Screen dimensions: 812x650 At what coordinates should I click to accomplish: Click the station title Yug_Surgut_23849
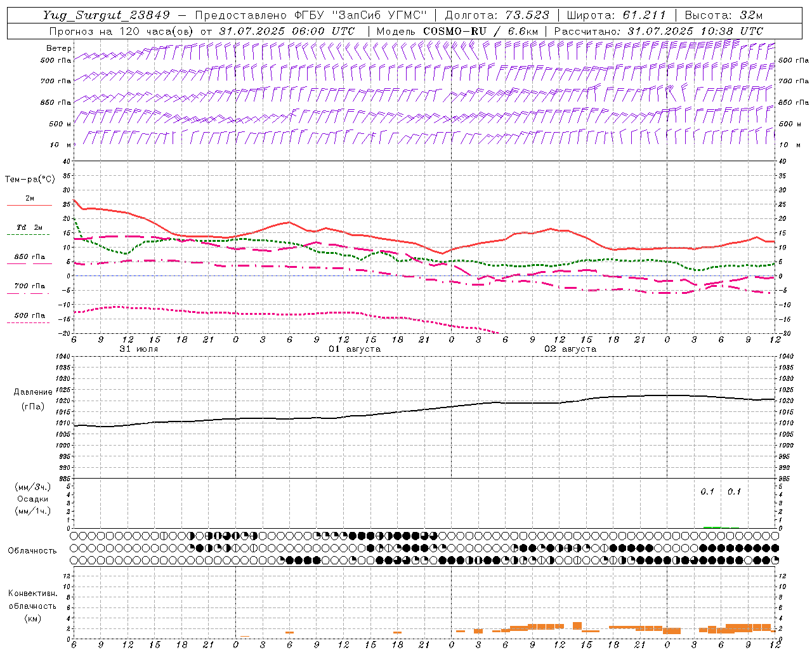pyautogui.click(x=107, y=15)
